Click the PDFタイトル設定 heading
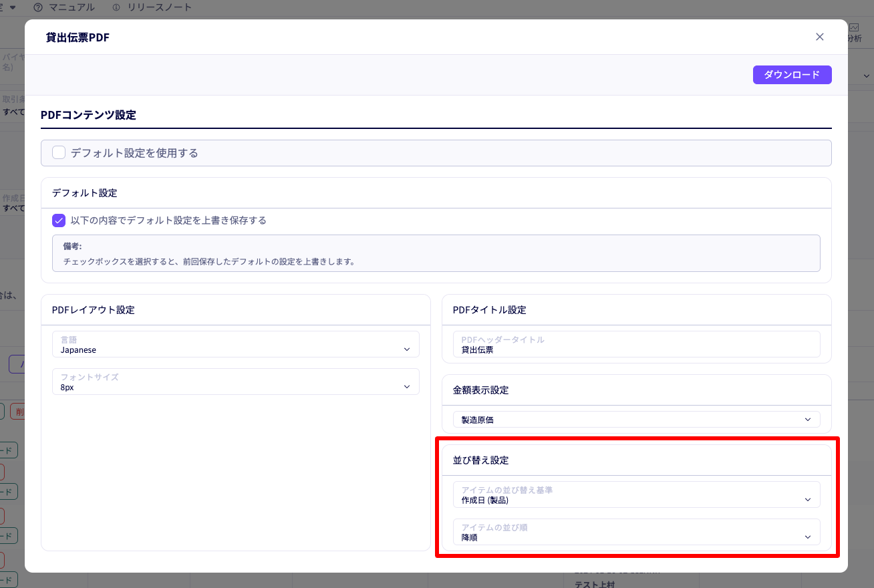Viewport: 874px width, 588px height. click(x=490, y=310)
